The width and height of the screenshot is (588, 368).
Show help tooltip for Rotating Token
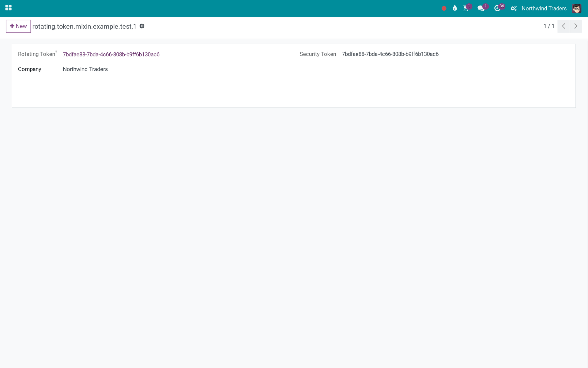tap(56, 52)
